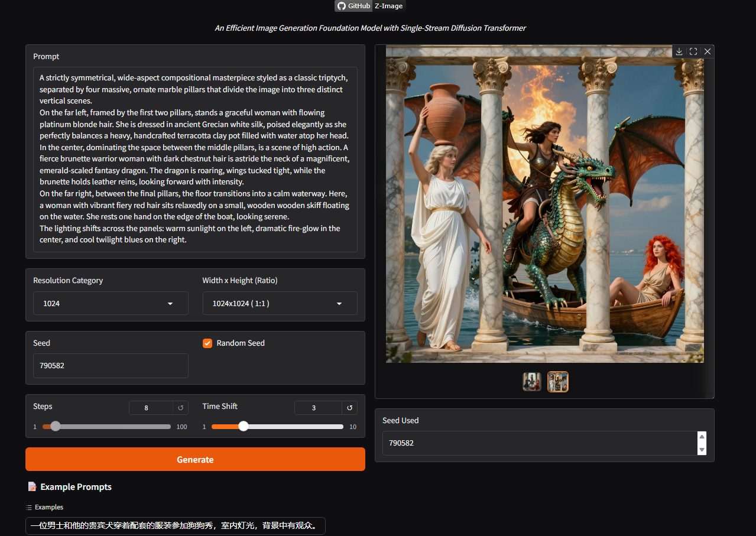Open the GitHub Z-Image badge link
Image resolution: width=756 pixels, height=536 pixels.
point(371,6)
